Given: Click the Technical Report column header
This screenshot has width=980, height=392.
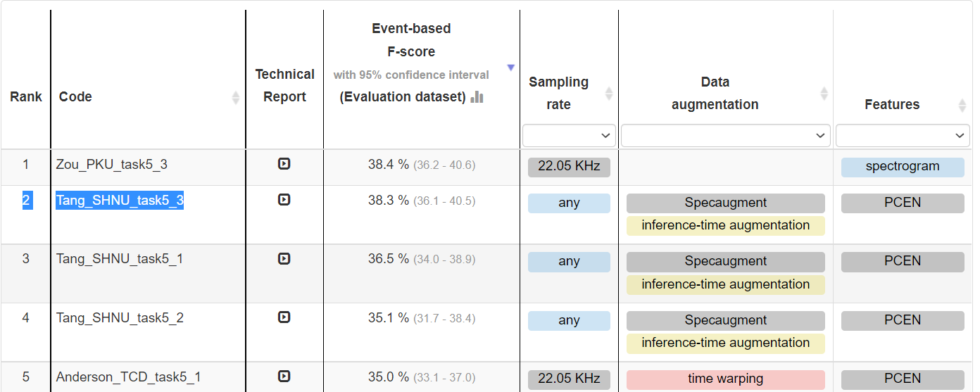Looking at the screenshot, I should [x=284, y=85].
